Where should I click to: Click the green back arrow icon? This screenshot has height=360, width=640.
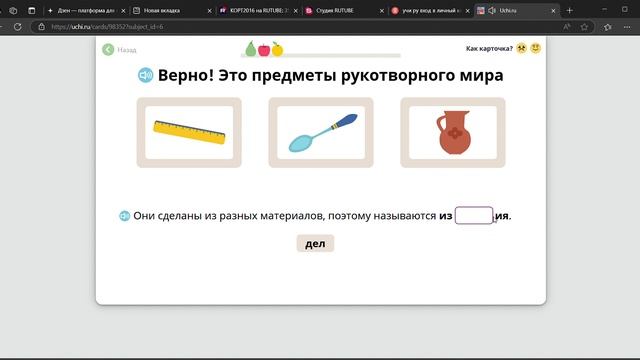[108, 49]
